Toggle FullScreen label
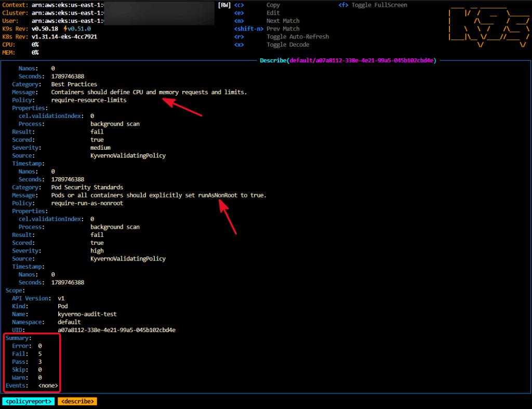Viewport: 532px width, 409px height. [x=379, y=5]
